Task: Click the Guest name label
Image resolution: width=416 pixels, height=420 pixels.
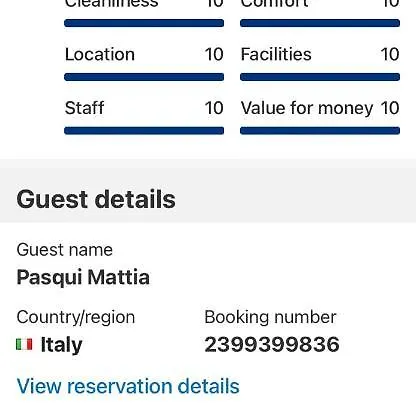Action: (x=65, y=250)
